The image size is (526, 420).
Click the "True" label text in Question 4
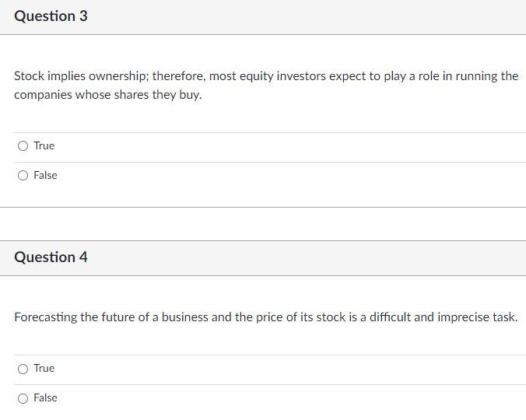point(44,368)
